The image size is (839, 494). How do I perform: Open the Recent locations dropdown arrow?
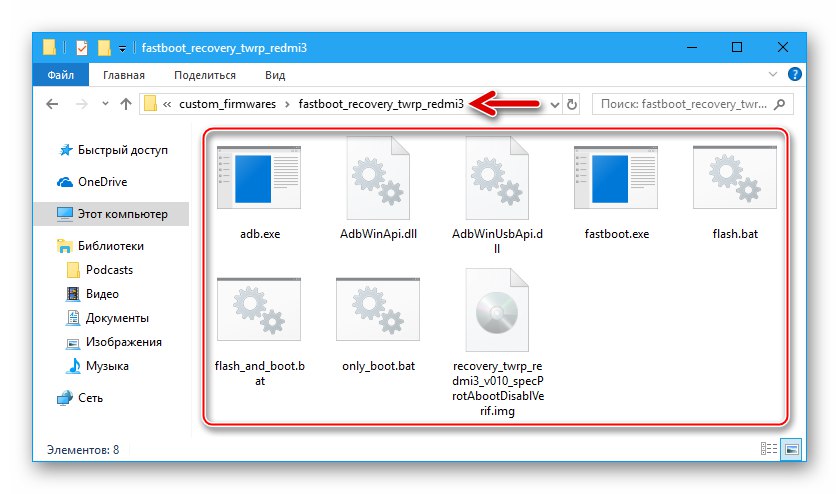pos(105,104)
